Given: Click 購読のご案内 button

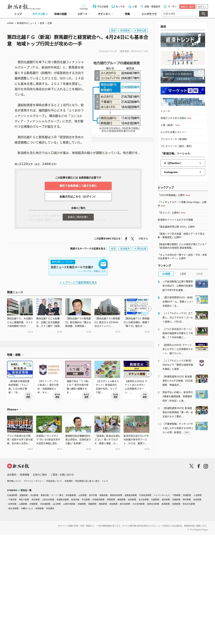Looking at the screenshot, I should 187,7.
